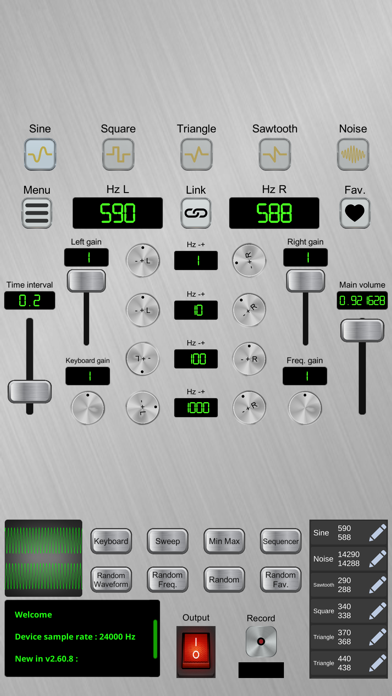Click the Freq. gain knob
This screenshot has height=696, width=392.
305,407
